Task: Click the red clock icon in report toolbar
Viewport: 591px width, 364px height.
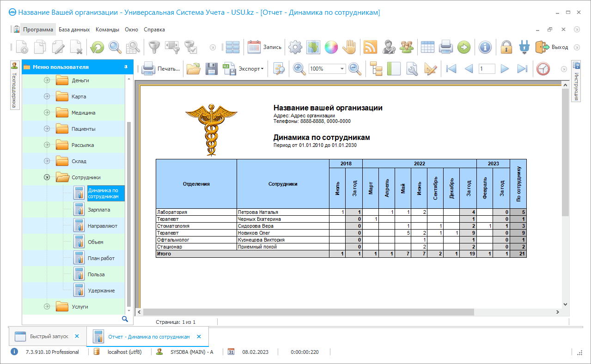Action: click(x=543, y=69)
